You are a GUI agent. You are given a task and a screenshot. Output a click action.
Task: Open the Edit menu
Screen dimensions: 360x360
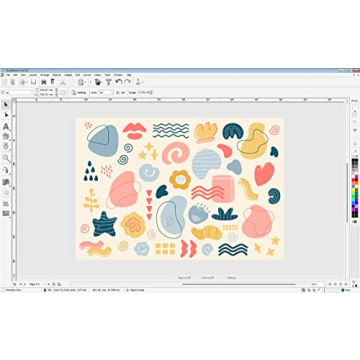pos(15,75)
